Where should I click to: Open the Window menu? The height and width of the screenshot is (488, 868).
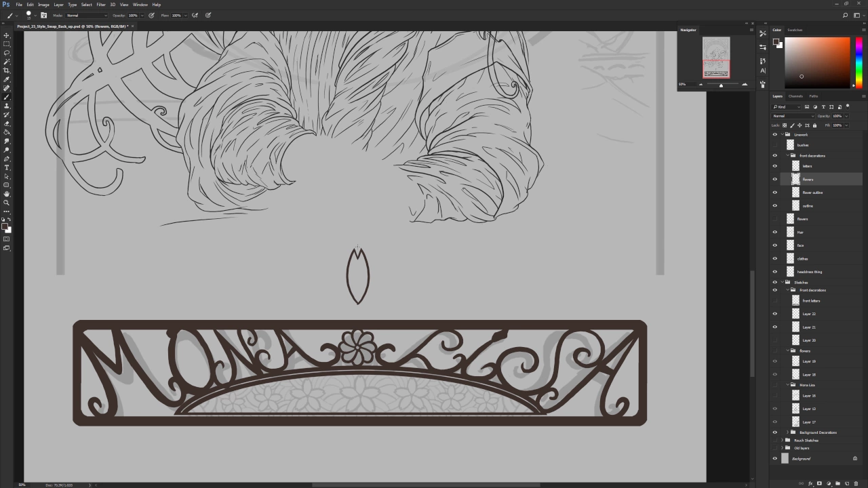point(140,5)
